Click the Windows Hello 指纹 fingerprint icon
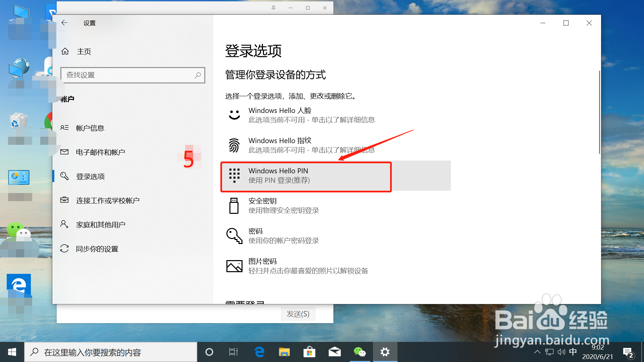 coord(234,145)
